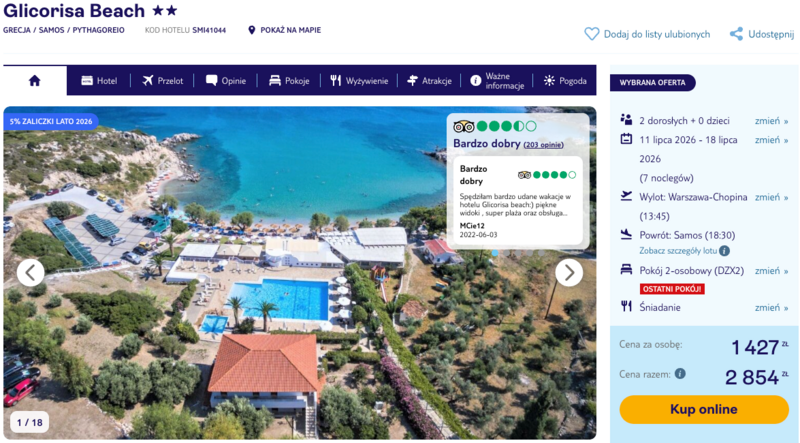This screenshot has width=800, height=443.
Task: Open the 203 opinie reviews link
Action: [x=543, y=145]
